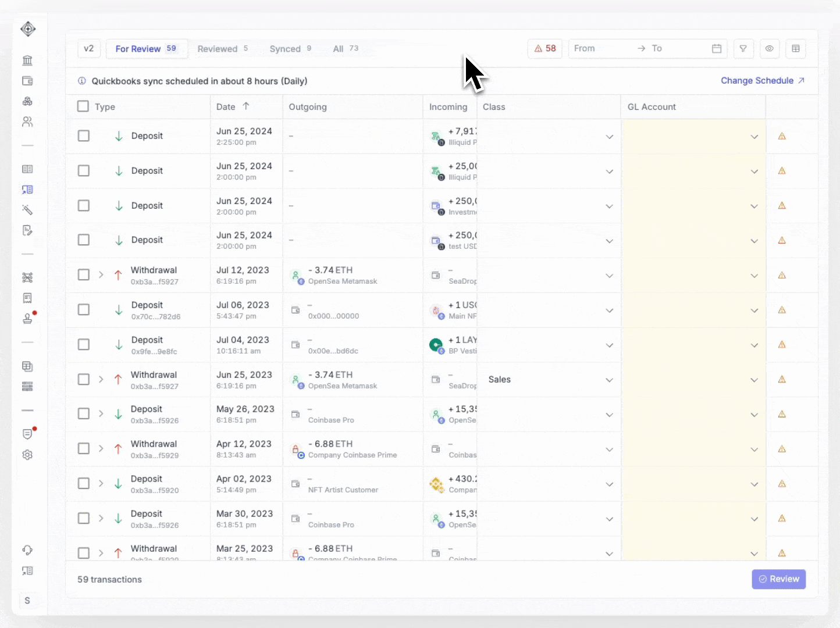Click the Review button

pyautogui.click(x=778, y=579)
